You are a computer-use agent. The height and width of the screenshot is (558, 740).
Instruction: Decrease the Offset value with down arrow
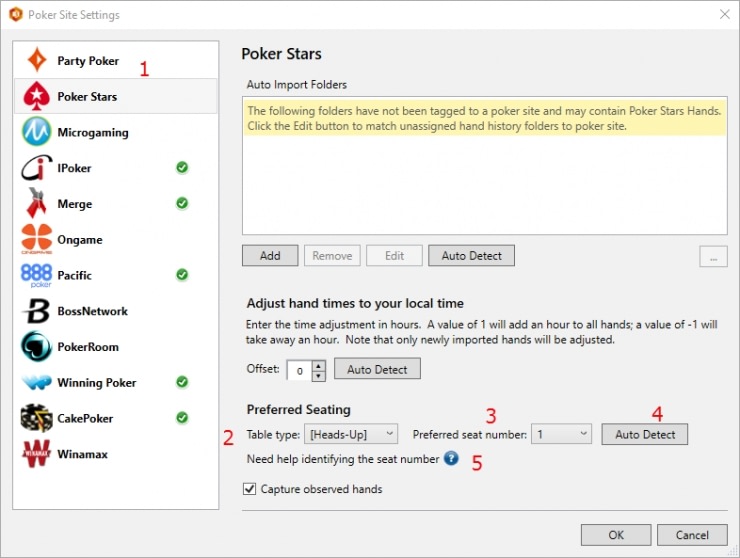(x=319, y=376)
